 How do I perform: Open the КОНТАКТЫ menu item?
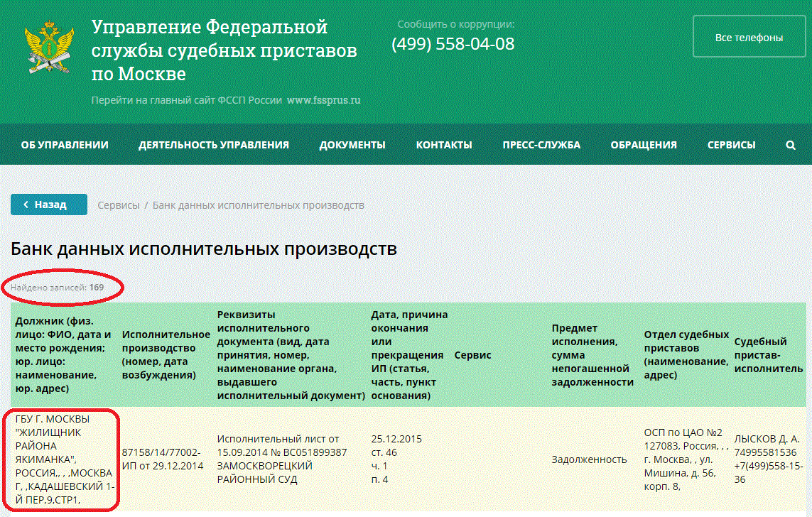pos(444,145)
